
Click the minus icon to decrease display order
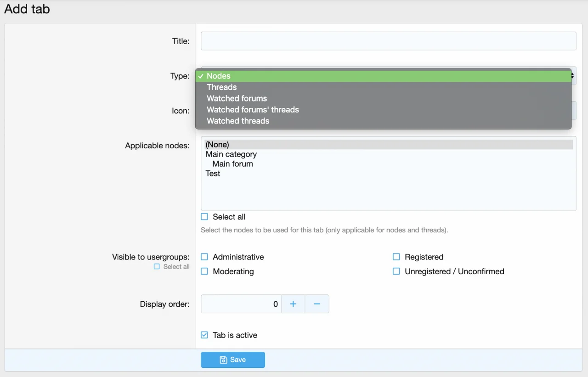pos(317,304)
